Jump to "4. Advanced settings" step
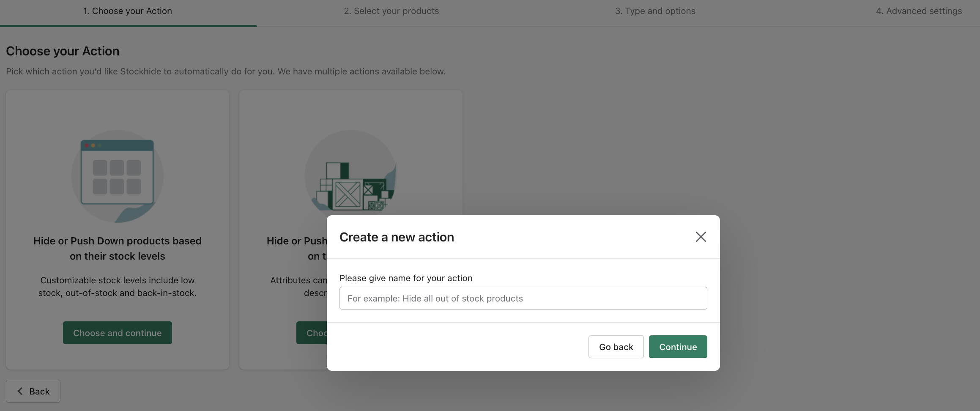This screenshot has height=411, width=980. pos(919,11)
